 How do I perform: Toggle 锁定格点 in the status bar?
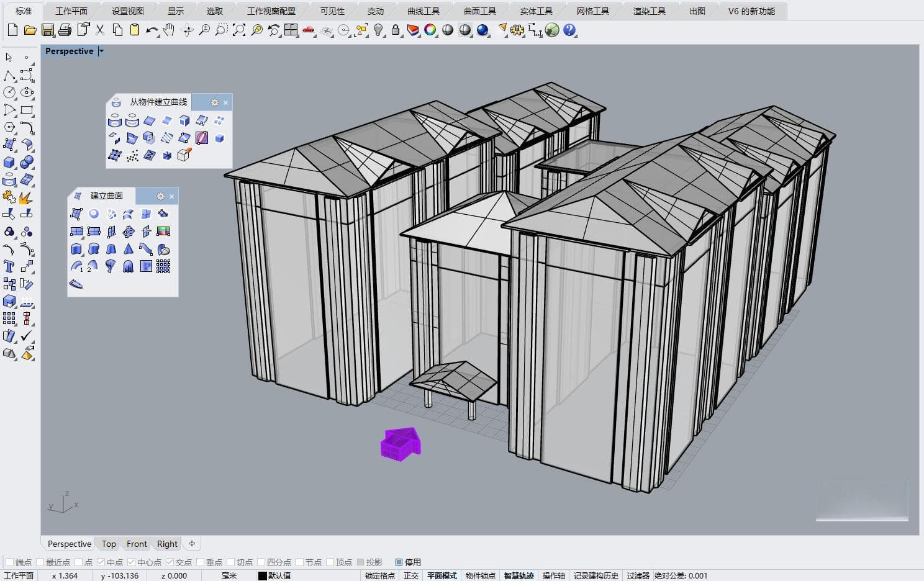pos(380,575)
